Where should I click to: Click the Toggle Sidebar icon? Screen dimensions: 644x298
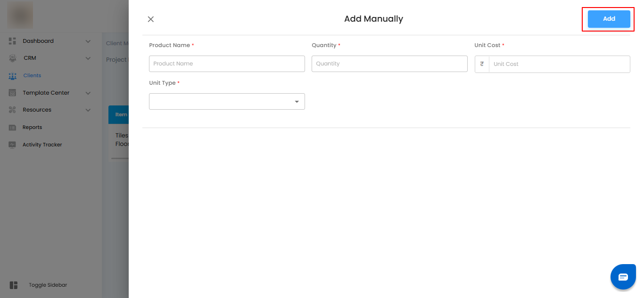click(14, 285)
